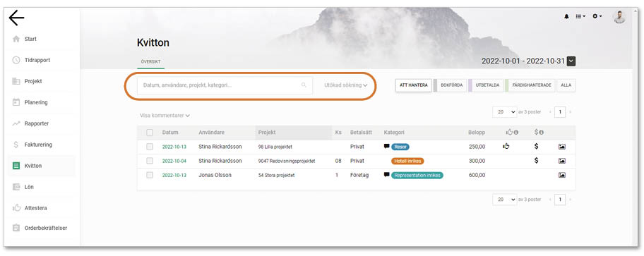Open notifications bell icon
This screenshot has height=256, width=644.
point(567,16)
